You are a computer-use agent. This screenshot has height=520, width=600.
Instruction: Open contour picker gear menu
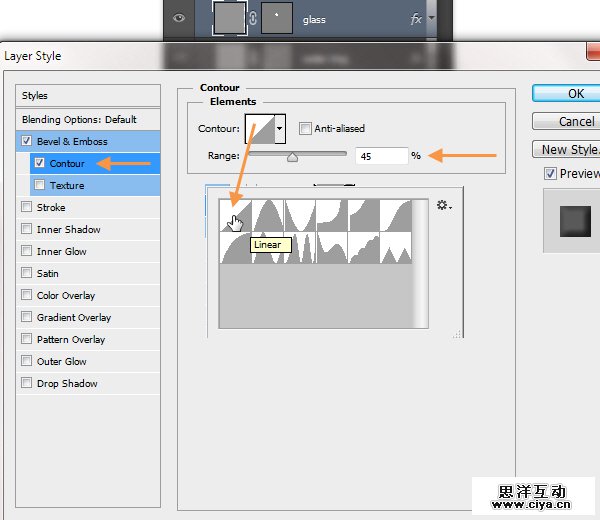pyautogui.click(x=444, y=205)
